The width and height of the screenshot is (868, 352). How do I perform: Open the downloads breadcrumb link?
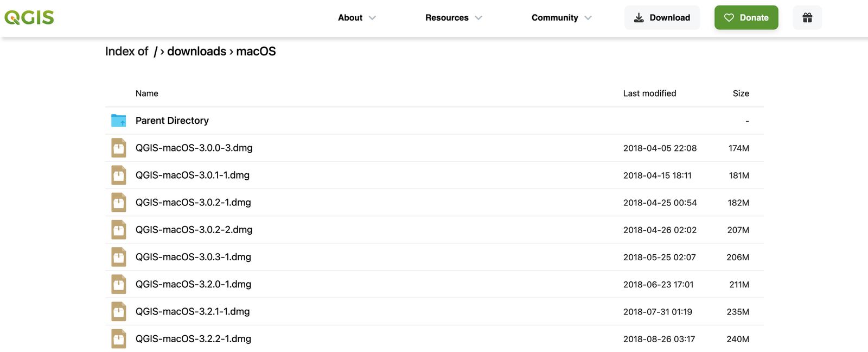pos(196,51)
